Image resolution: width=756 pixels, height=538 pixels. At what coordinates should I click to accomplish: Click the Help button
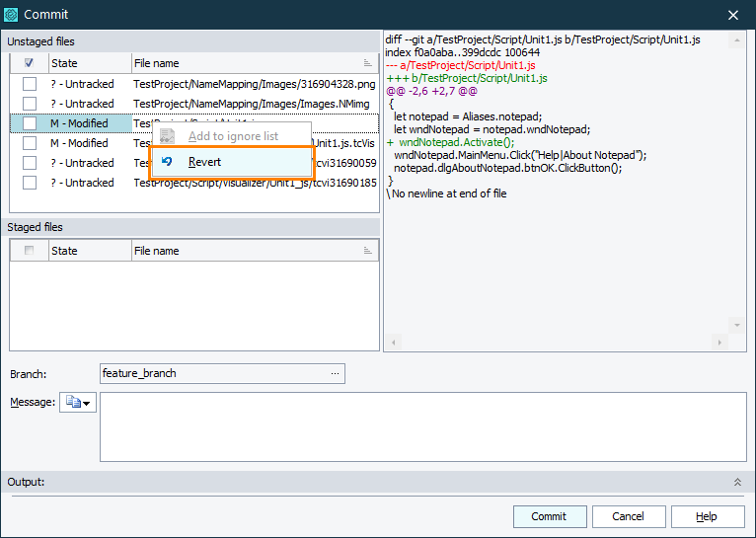pyautogui.click(x=707, y=516)
